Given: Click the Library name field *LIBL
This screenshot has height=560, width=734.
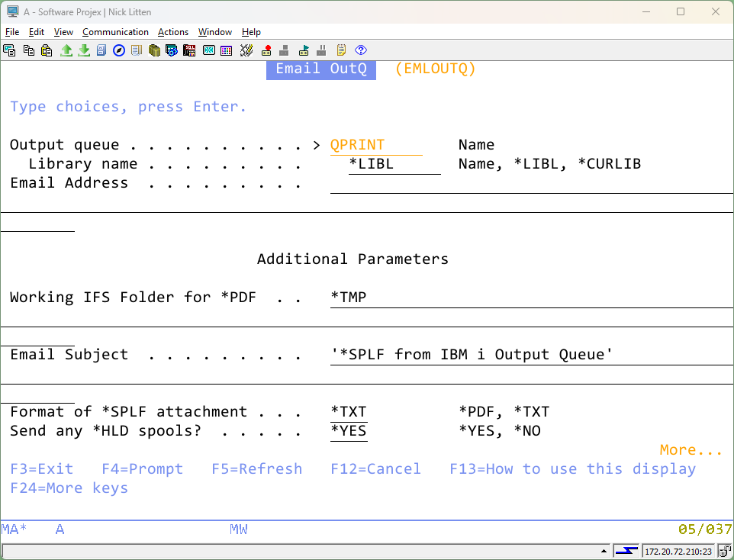Looking at the screenshot, I should coord(394,164).
